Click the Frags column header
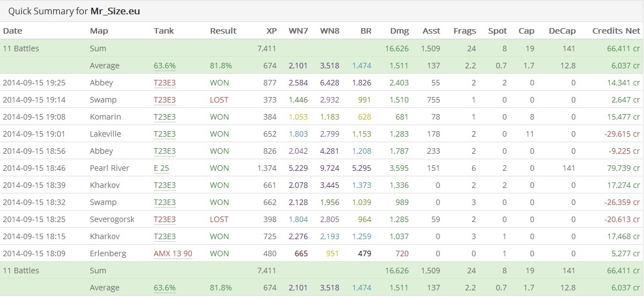Image resolution: width=644 pixels, height=297 pixels. click(464, 31)
